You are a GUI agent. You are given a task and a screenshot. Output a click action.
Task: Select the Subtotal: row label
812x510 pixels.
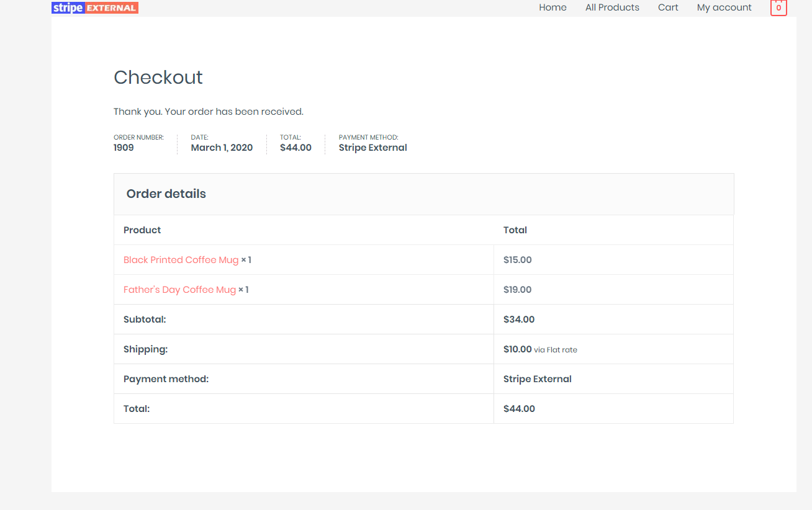click(x=145, y=320)
